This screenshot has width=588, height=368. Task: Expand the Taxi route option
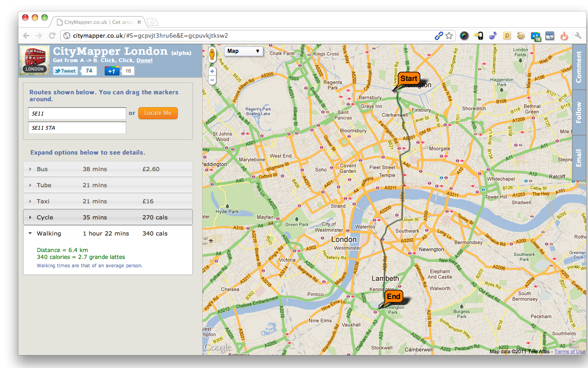coord(108,201)
